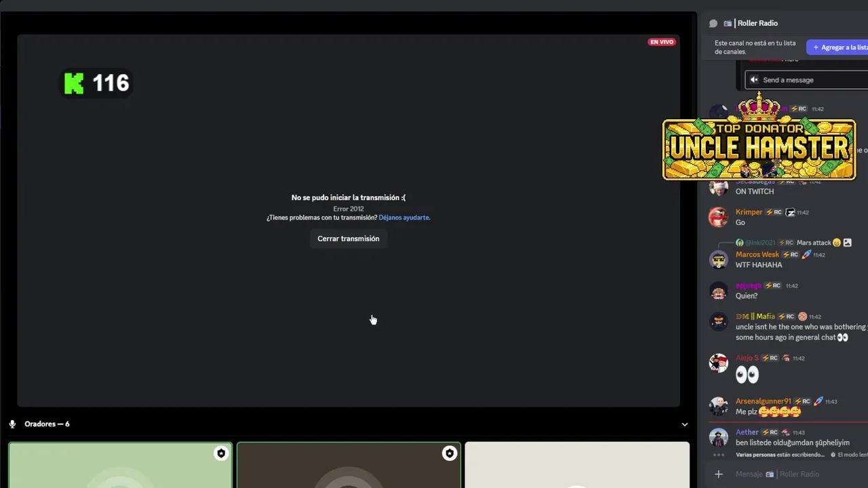Click the 'Quien?' message text
868x488 pixels.
(x=747, y=296)
